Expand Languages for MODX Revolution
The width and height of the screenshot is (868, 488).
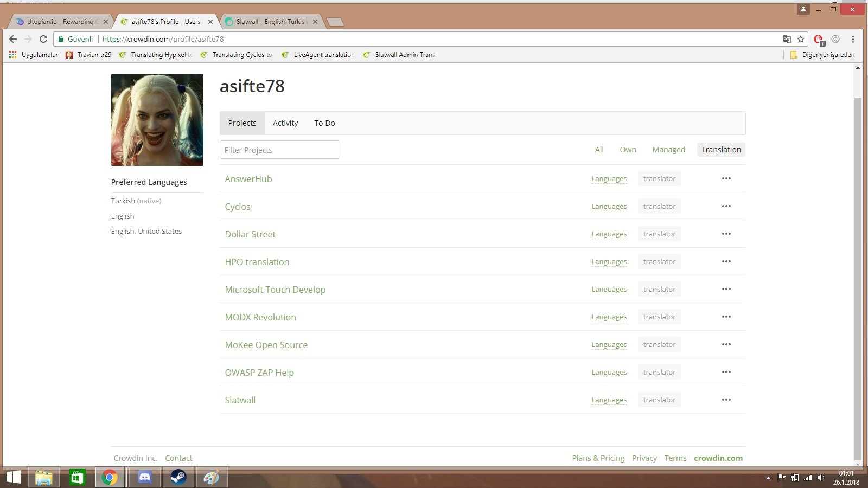point(609,317)
